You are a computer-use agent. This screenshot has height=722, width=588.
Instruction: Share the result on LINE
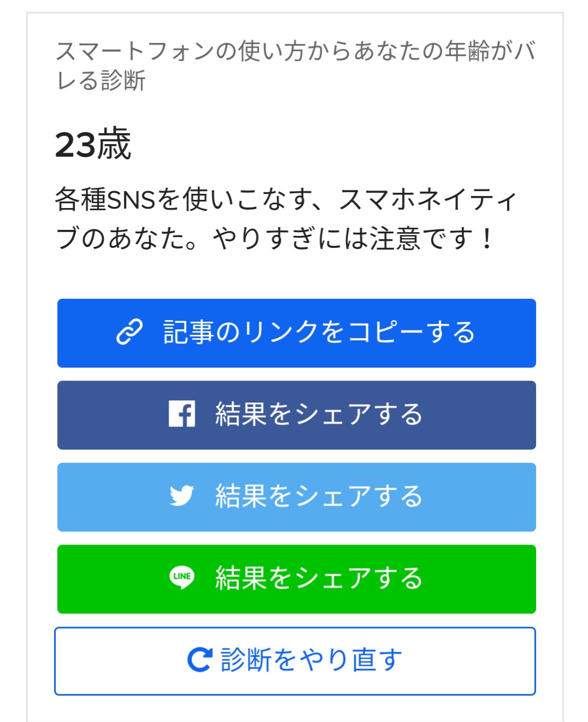(x=296, y=579)
